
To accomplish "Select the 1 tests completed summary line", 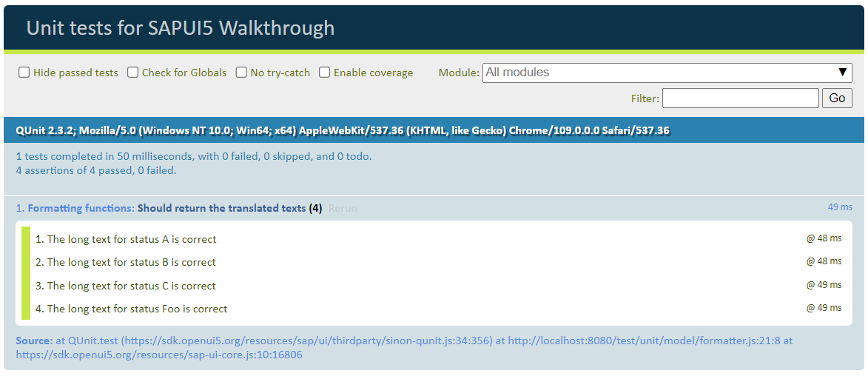I will [x=194, y=157].
